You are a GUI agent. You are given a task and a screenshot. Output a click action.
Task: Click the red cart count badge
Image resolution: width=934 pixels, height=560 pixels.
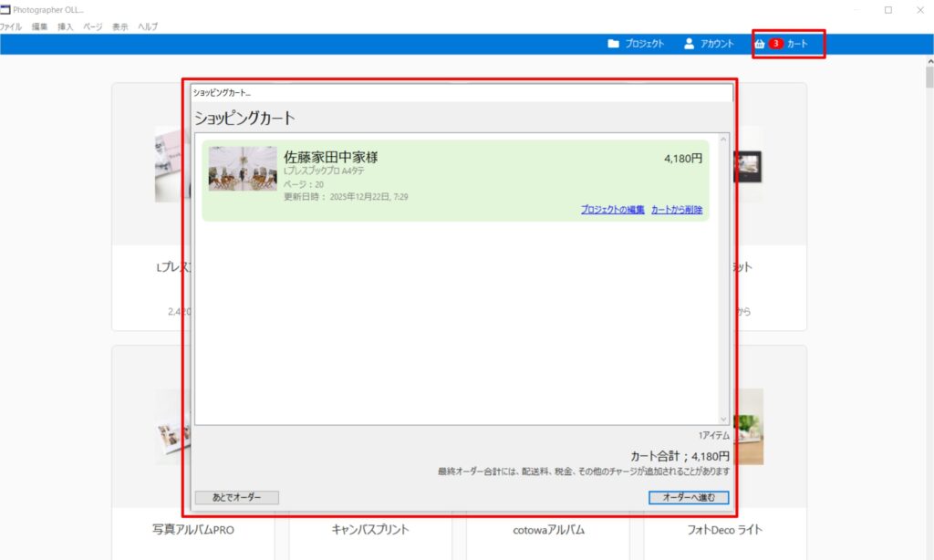[x=775, y=44]
